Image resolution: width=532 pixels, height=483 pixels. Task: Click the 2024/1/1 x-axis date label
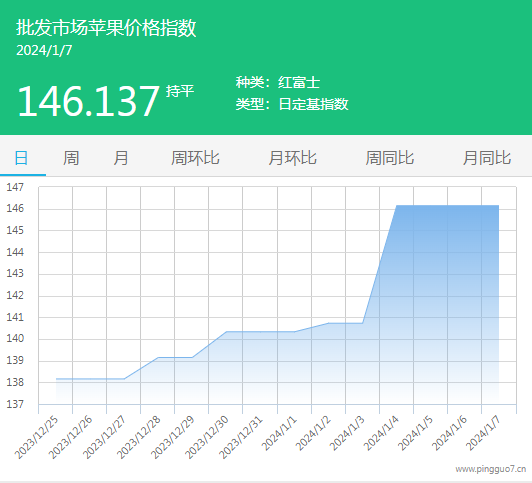(280, 433)
